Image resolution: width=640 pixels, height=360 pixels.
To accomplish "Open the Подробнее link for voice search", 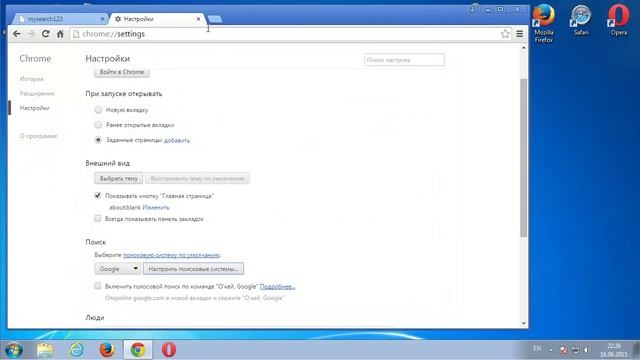I will tap(277, 287).
